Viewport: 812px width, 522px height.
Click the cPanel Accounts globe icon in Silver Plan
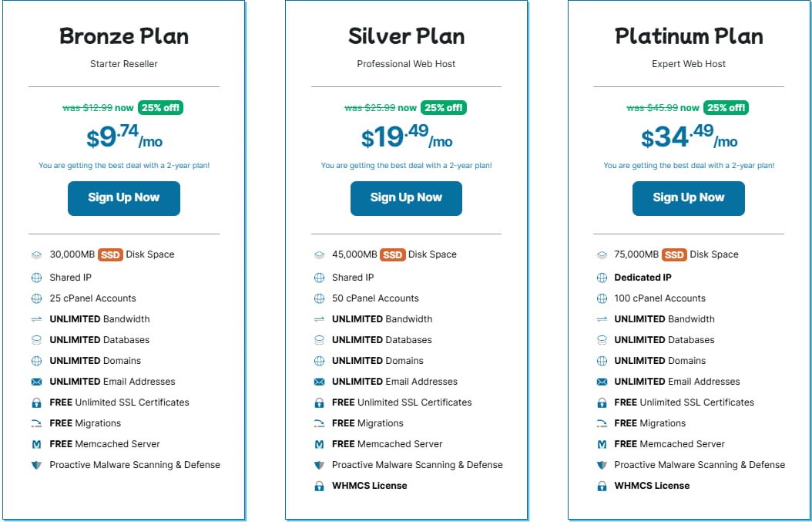[319, 298]
